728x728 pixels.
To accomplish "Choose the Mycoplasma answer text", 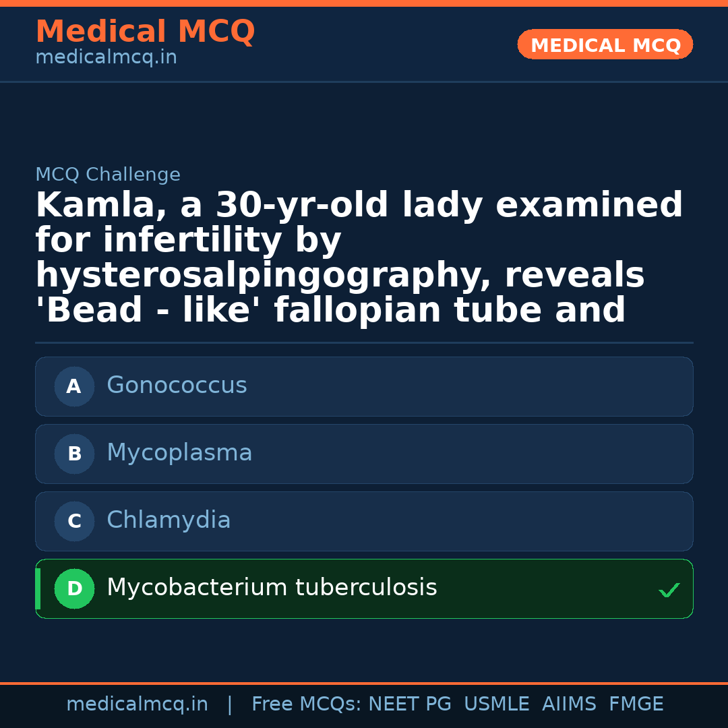I will click(x=179, y=453).
